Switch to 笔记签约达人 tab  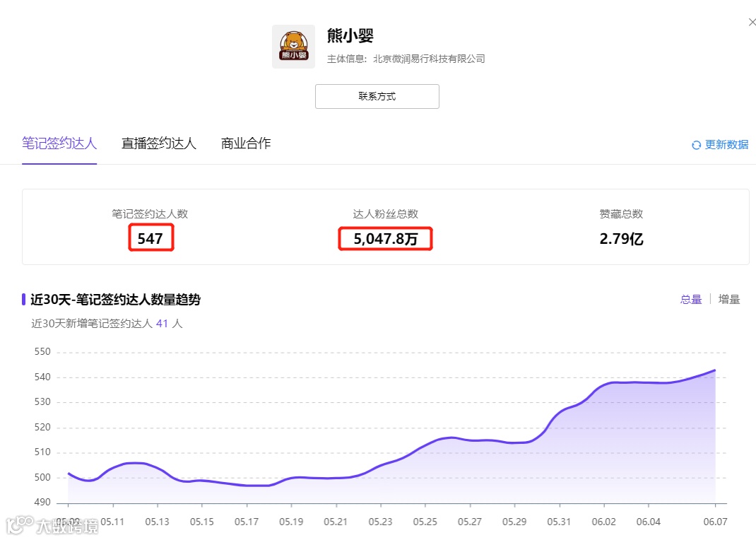click(59, 143)
